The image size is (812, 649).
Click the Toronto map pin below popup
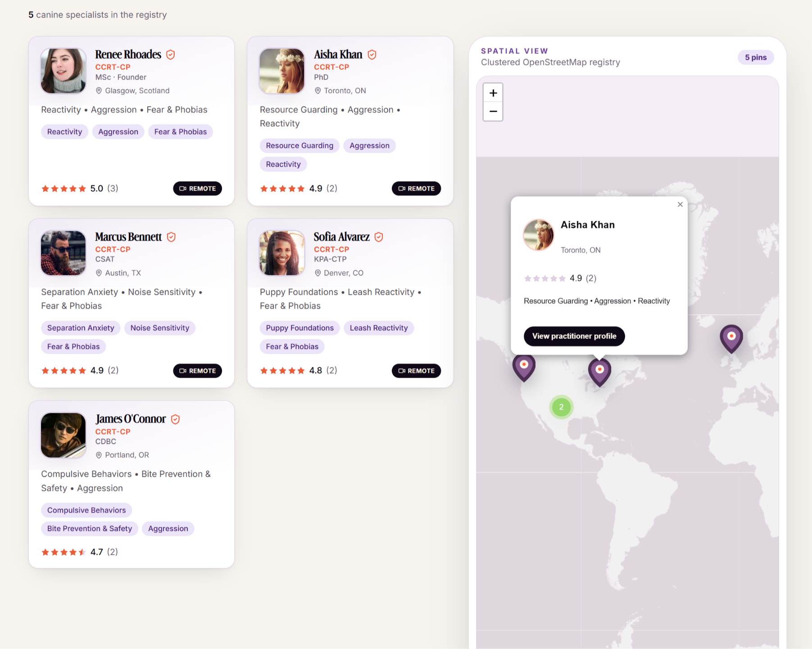599,372
